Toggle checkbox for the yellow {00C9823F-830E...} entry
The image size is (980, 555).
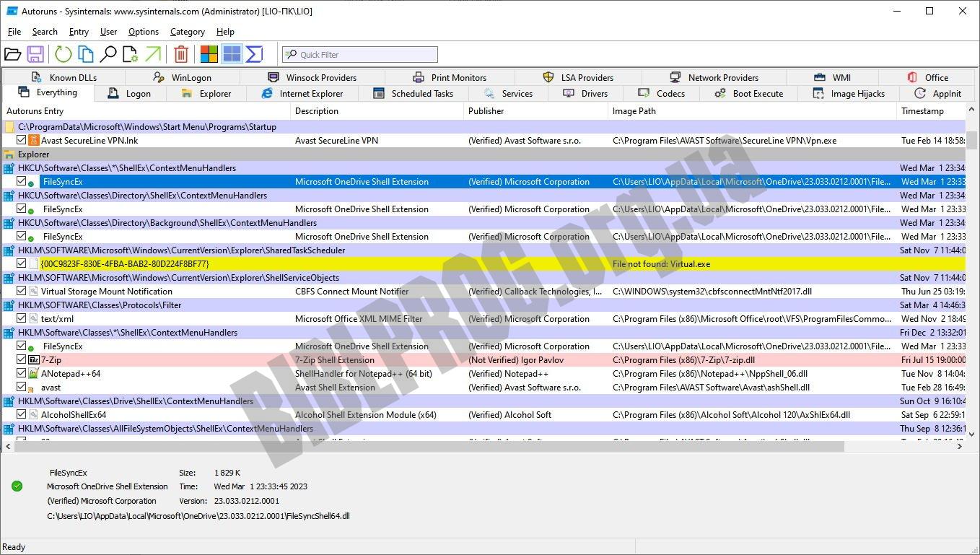point(22,264)
